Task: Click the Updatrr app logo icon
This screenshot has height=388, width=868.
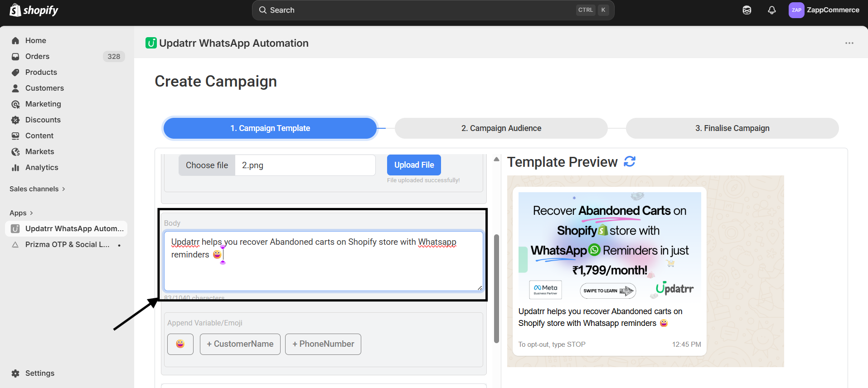Action: point(151,43)
